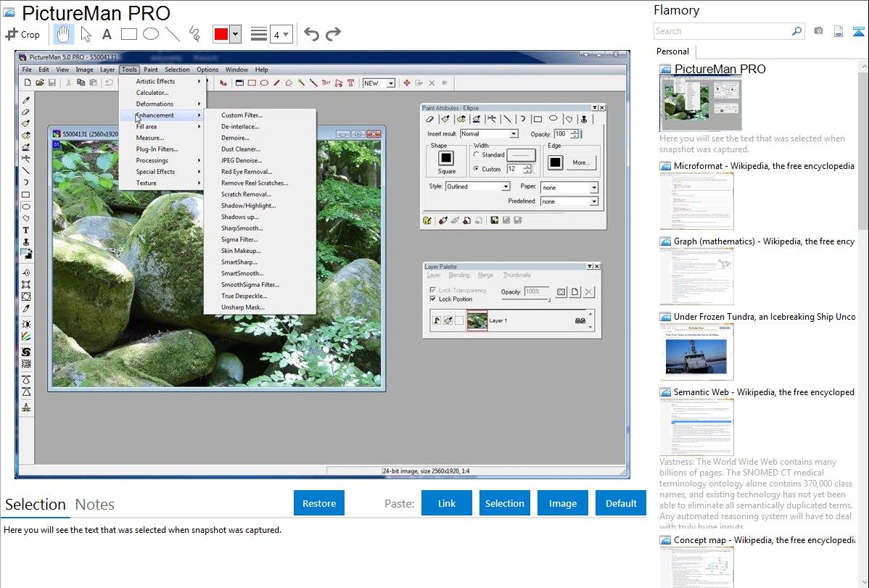Select ellipse tool in PictureMan toolbox
This screenshot has width=869, height=588.
[x=25, y=207]
